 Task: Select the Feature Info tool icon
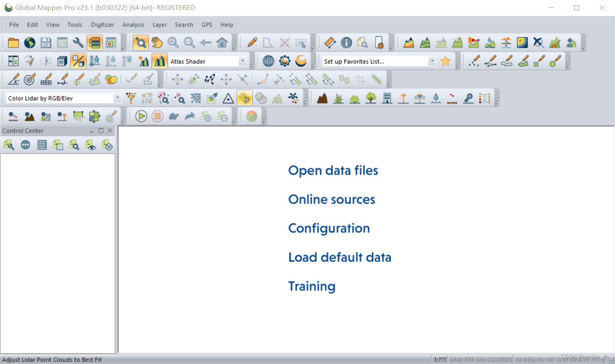click(x=346, y=42)
